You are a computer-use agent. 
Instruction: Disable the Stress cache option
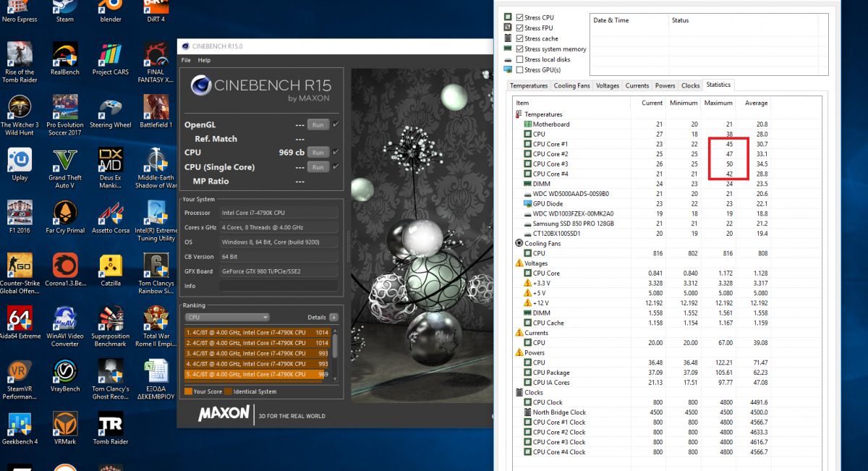[x=520, y=38]
